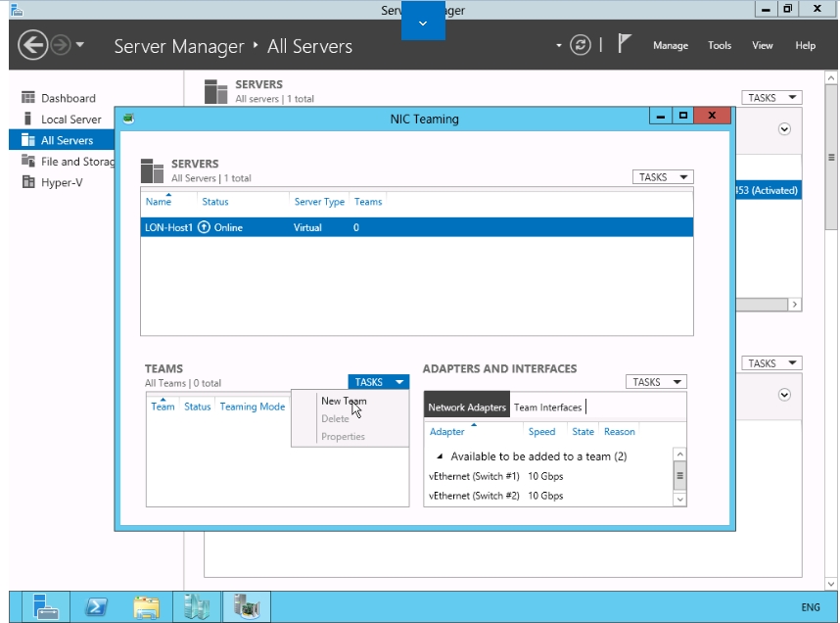
Task: Open Server Manager SERVERS TASKS dropdown
Action: point(771,98)
